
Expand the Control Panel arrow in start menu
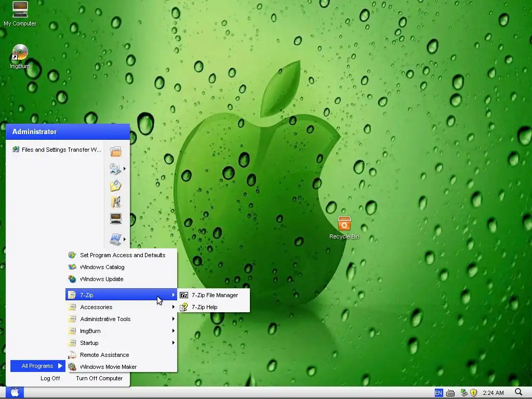click(125, 239)
